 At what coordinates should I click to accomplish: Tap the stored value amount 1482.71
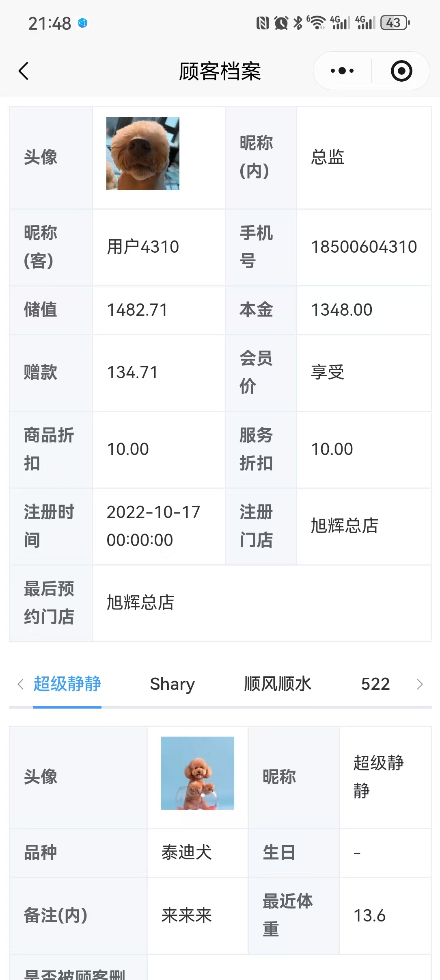point(137,310)
